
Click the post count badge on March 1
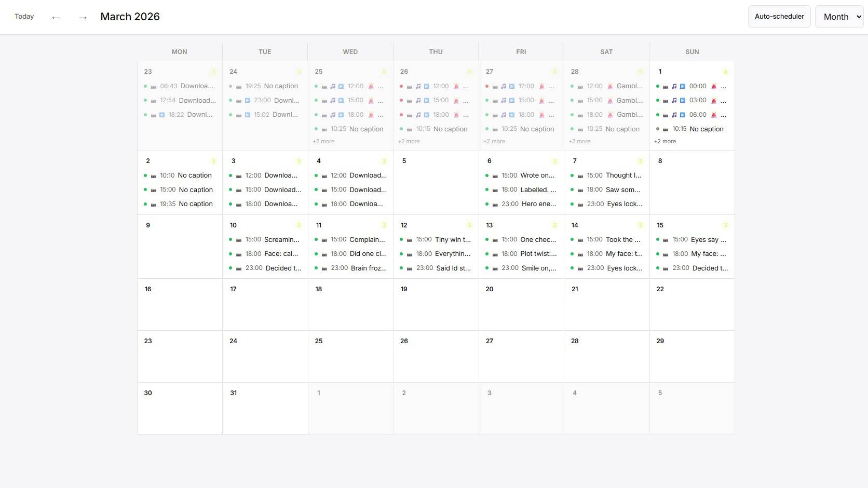coord(725,72)
